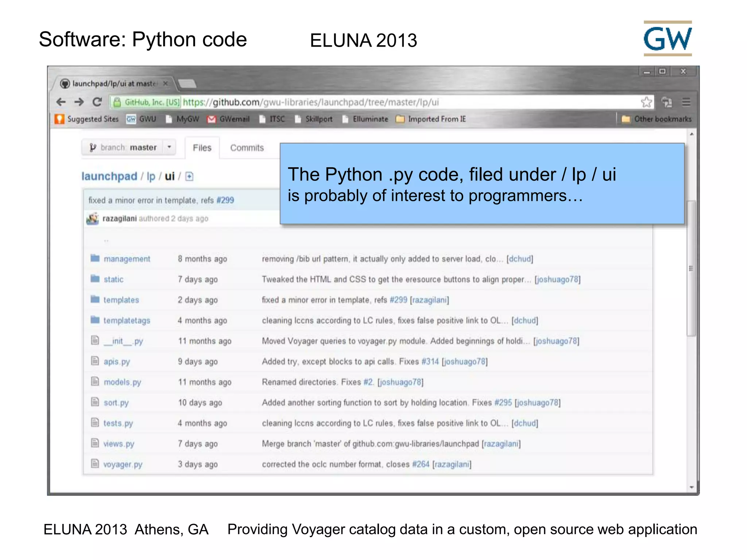Open the voyager.py file
The width and height of the screenshot is (747, 560).
pos(123,464)
